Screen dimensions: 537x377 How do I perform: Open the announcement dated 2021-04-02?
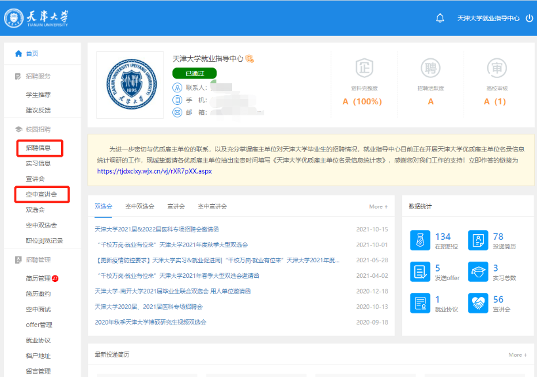point(178,276)
